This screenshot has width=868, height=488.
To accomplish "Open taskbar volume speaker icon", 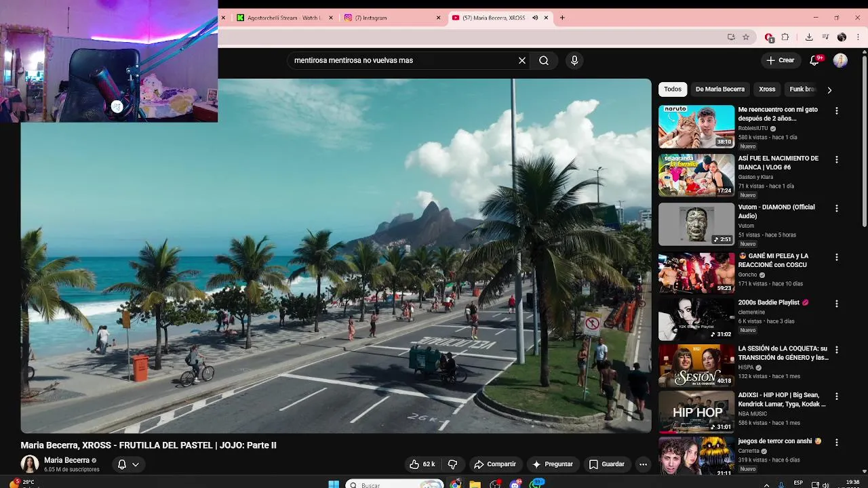I will click(x=825, y=484).
